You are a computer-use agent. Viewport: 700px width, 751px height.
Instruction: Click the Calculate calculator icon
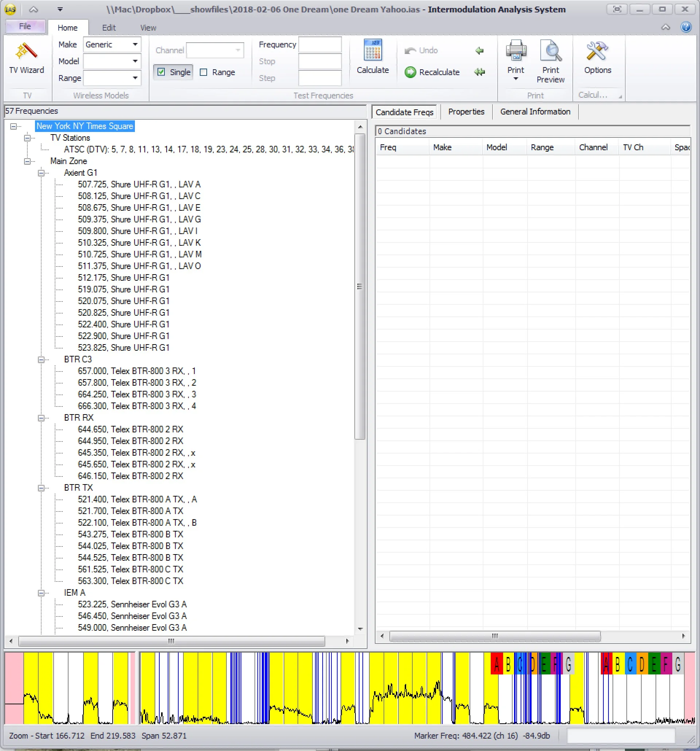[x=373, y=50]
